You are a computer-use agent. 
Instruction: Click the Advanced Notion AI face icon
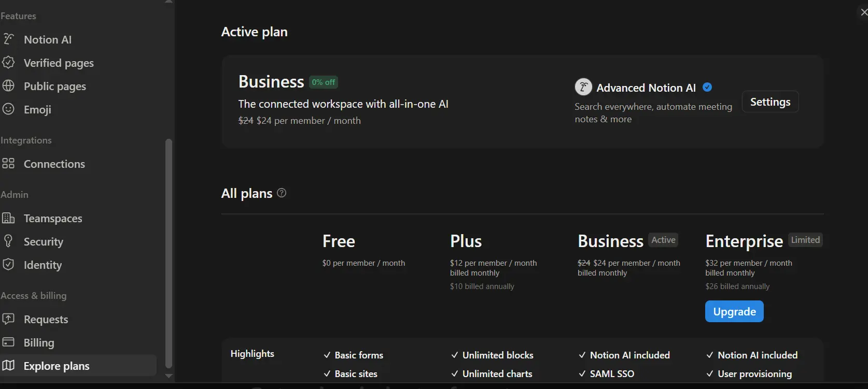583,87
